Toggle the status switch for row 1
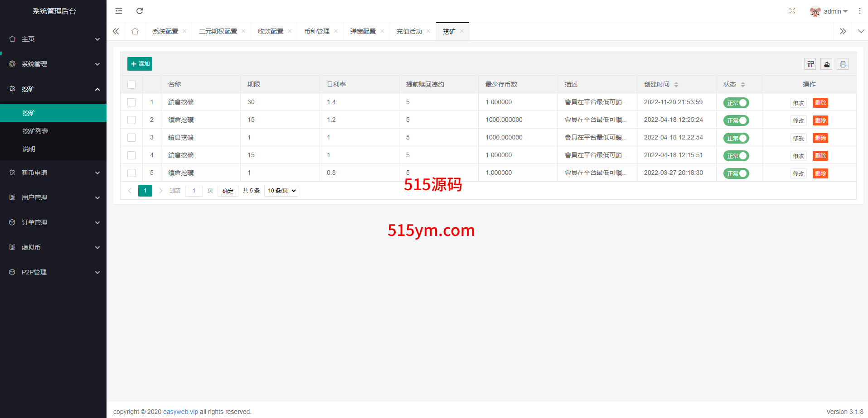Viewport: 868px width, 418px height. point(736,103)
